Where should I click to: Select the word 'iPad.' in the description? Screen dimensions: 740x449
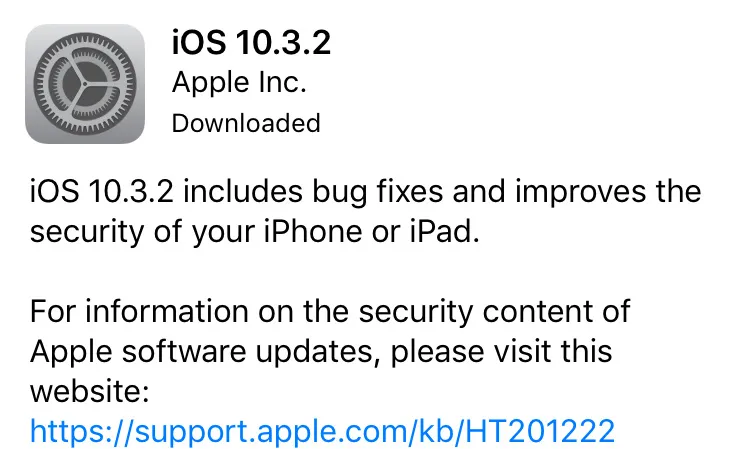(445, 231)
